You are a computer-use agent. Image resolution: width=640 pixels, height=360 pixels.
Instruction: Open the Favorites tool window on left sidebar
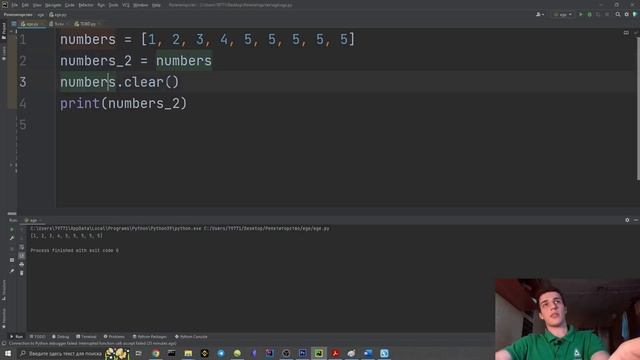4,318
